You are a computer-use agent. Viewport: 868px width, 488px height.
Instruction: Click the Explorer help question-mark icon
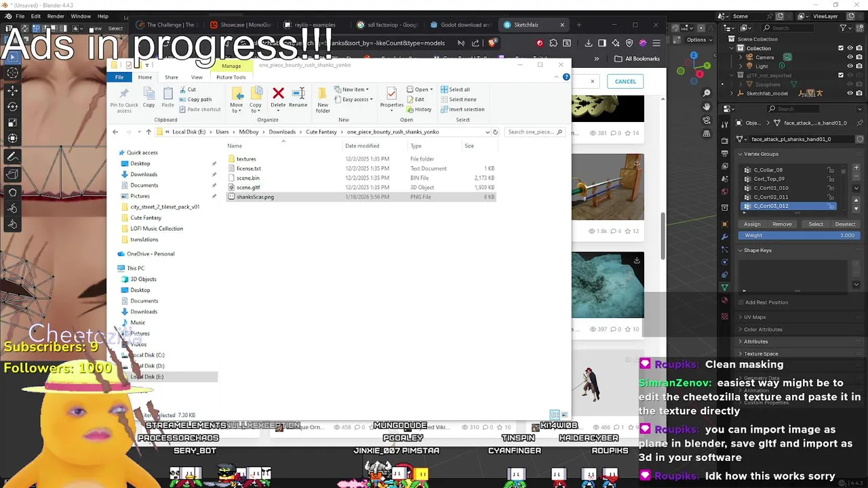[x=566, y=77]
